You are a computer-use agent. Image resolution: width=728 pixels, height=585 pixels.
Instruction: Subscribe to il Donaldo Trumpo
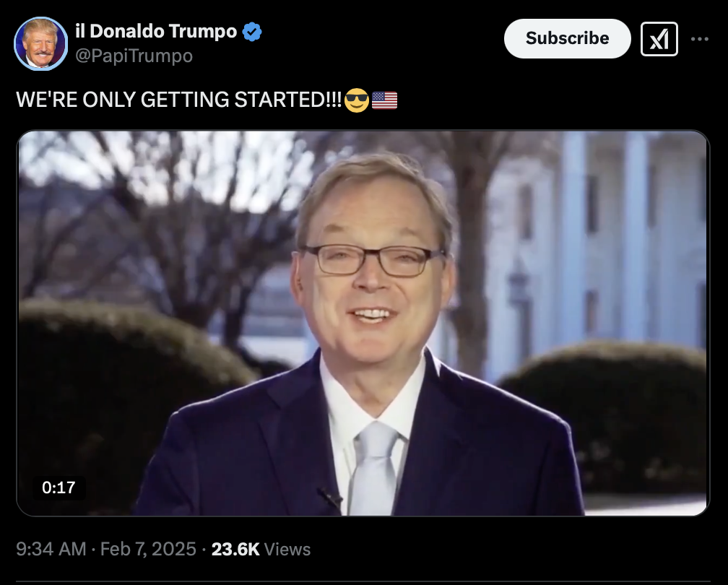point(568,38)
